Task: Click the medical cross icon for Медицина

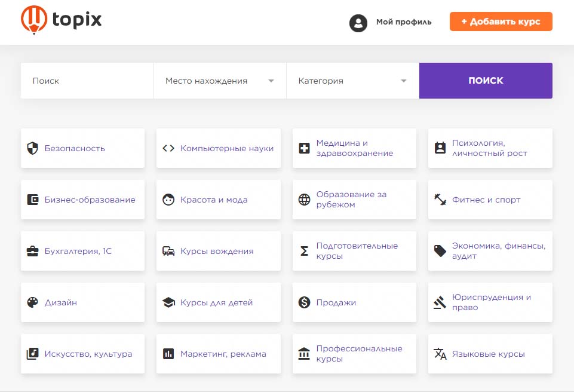Action: click(x=304, y=148)
